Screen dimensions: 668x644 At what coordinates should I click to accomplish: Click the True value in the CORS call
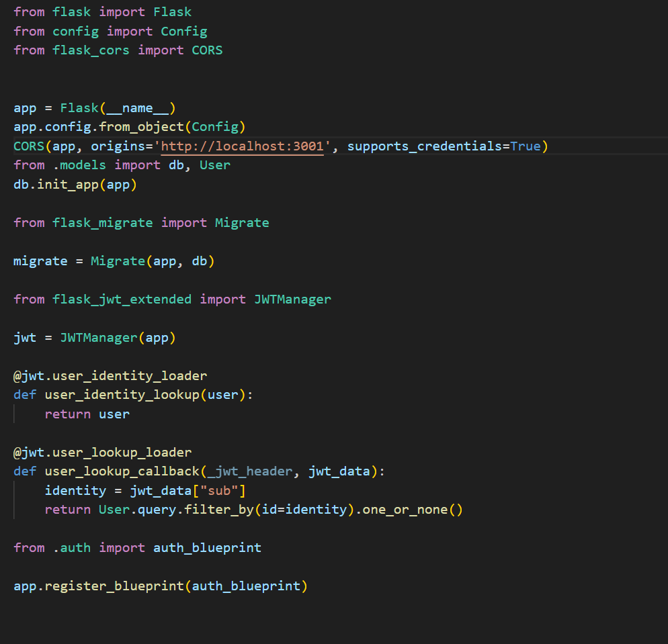pyautogui.click(x=526, y=146)
